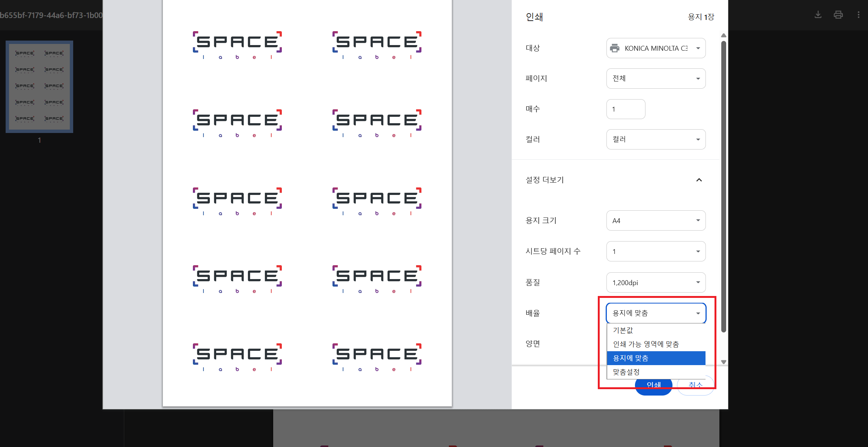Open the 대상 printer dropdown
Viewport: 868px width, 447px height.
click(656, 48)
